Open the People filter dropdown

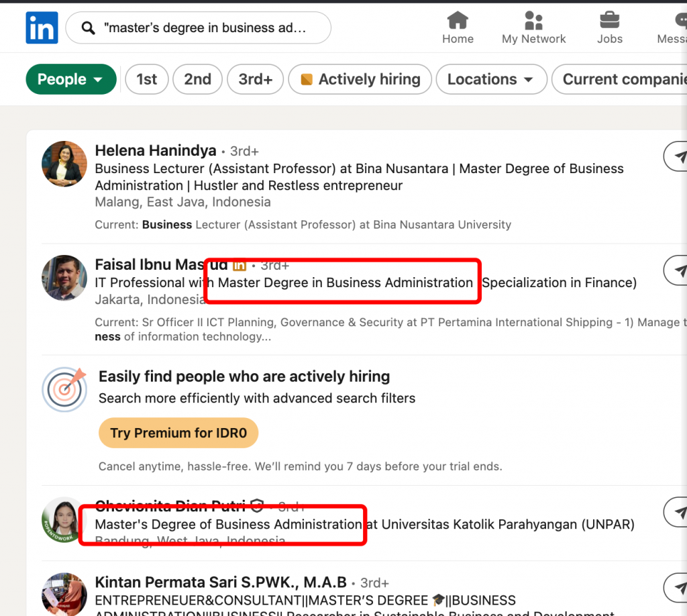pyautogui.click(x=71, y=79)
